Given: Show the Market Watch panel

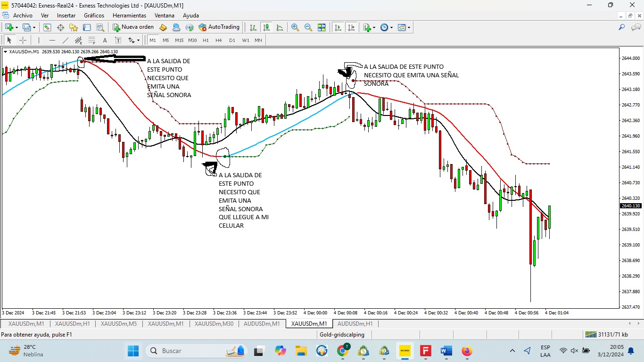Looking at the screenshot, I should point(48,27).
